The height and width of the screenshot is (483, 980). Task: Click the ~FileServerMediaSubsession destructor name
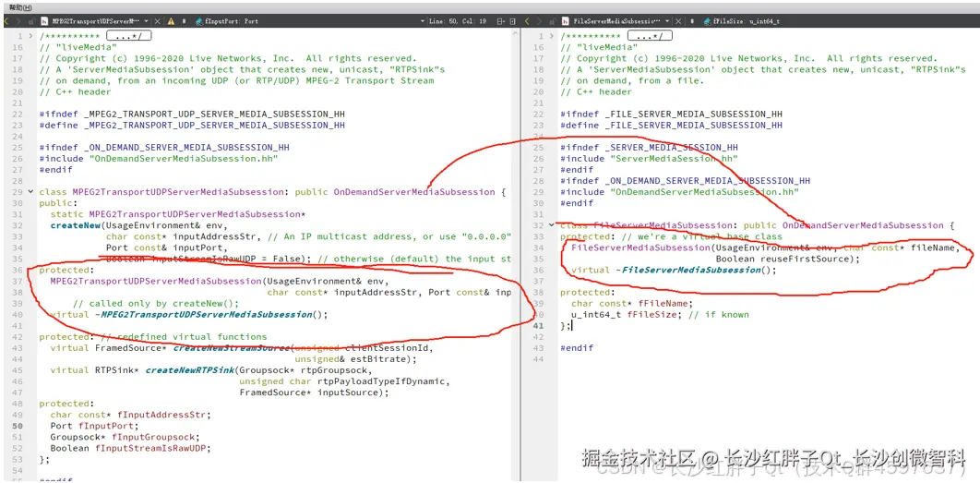click(x=687, y=270)
